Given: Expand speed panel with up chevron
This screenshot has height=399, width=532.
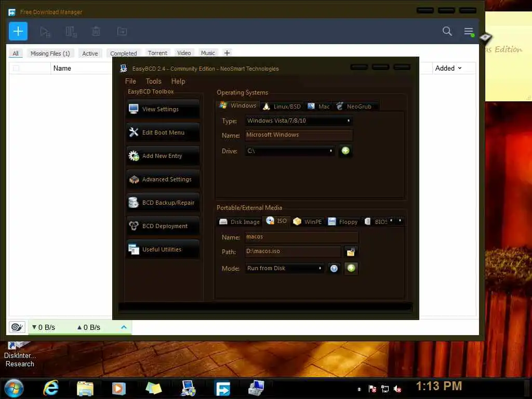Looking at the screenshot, I should point(124,327).
